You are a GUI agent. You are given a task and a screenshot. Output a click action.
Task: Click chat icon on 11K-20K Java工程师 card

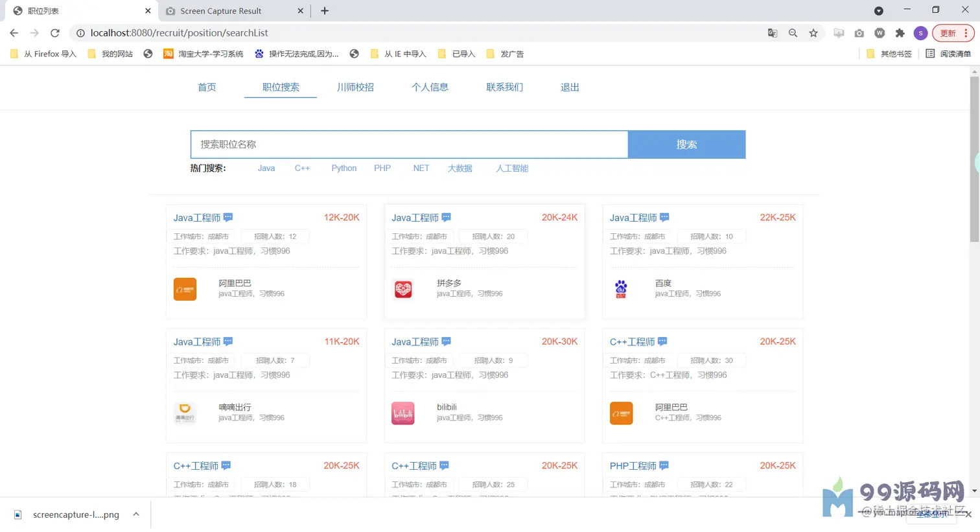tap(228, 341)
